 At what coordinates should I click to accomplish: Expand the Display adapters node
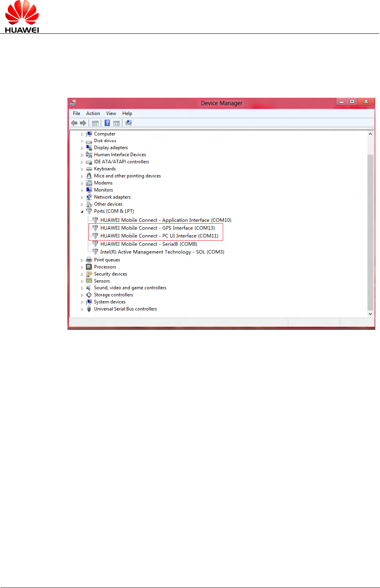pyautogui.click(x=82, y=148)
